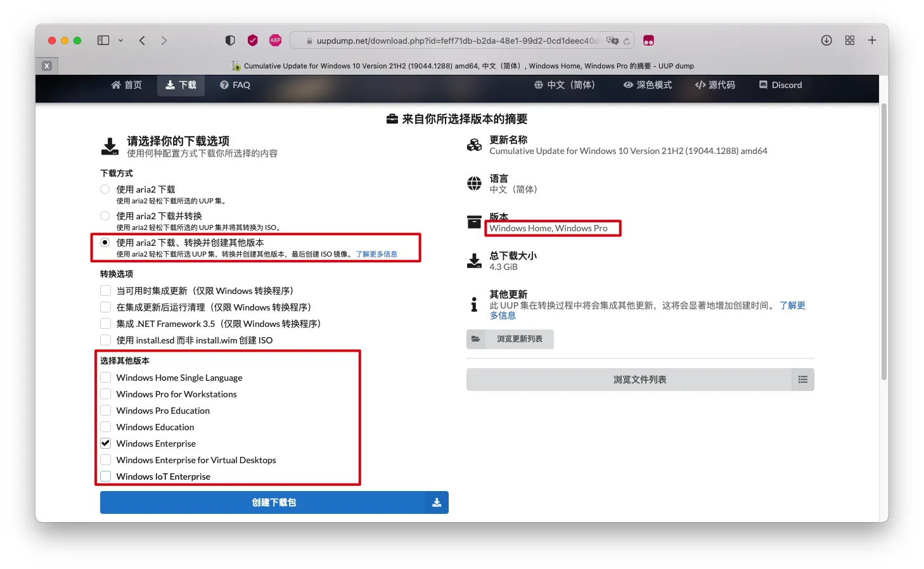Screen dimensions: 924x569
Task: Check Windows Enterprise for Virtual Desktops
Action: click(x=106, y=459)
